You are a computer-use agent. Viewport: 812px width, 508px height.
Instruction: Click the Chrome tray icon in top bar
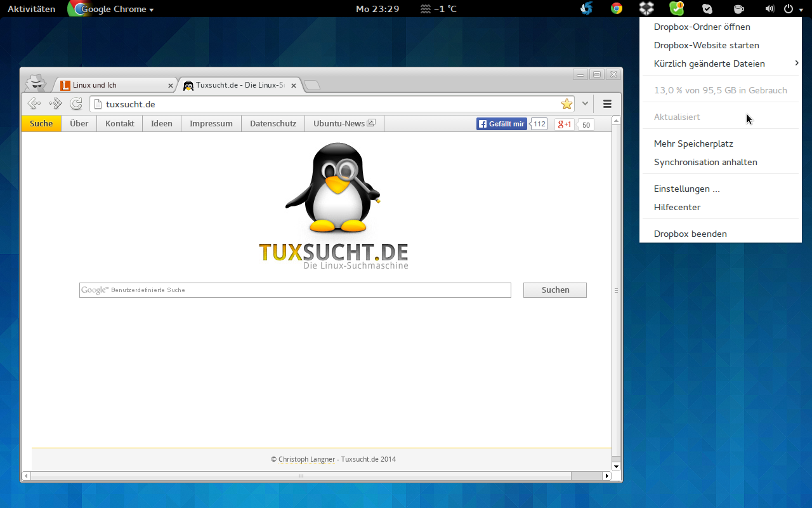click(x=616, y=8)
